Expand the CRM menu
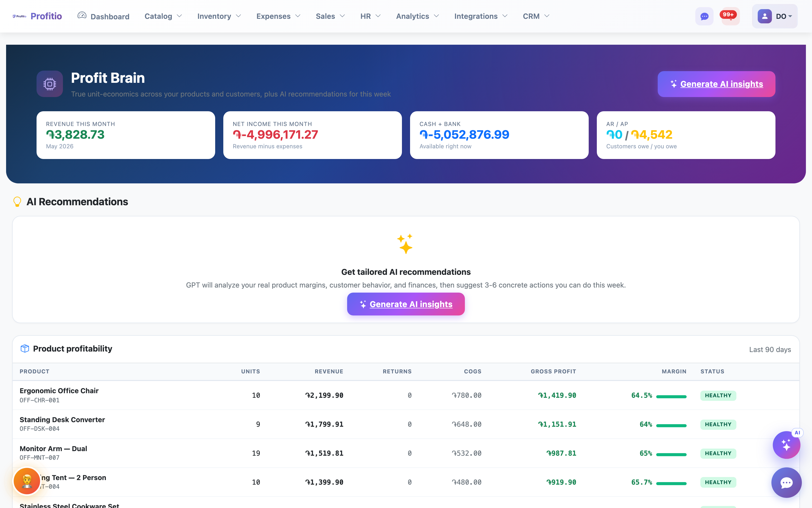The height and width of the screenshot is (508, 812). coord(536,16)
